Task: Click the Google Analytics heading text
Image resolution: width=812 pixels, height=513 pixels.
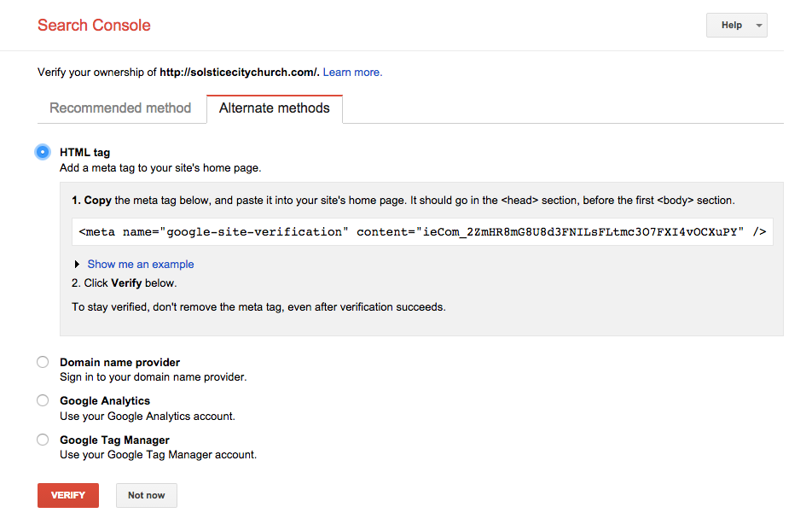Action: tap(105, 401)
